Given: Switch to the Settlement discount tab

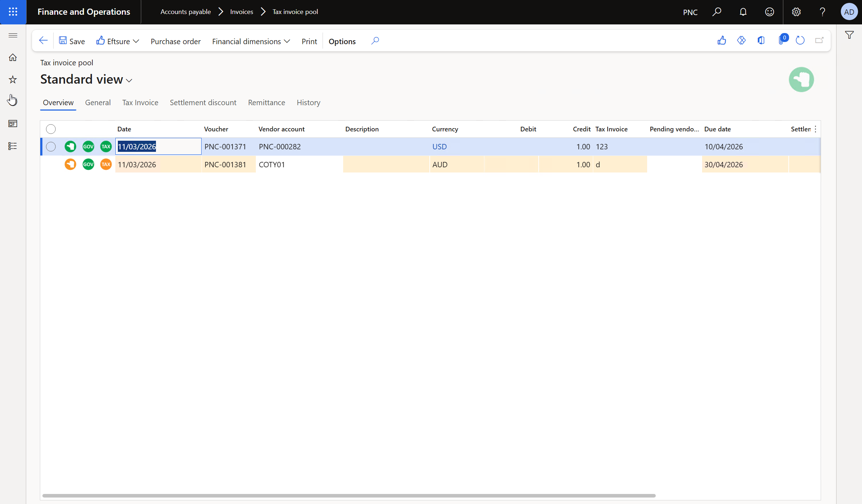Looking at the screenshot, I should [x=203, y=103].
